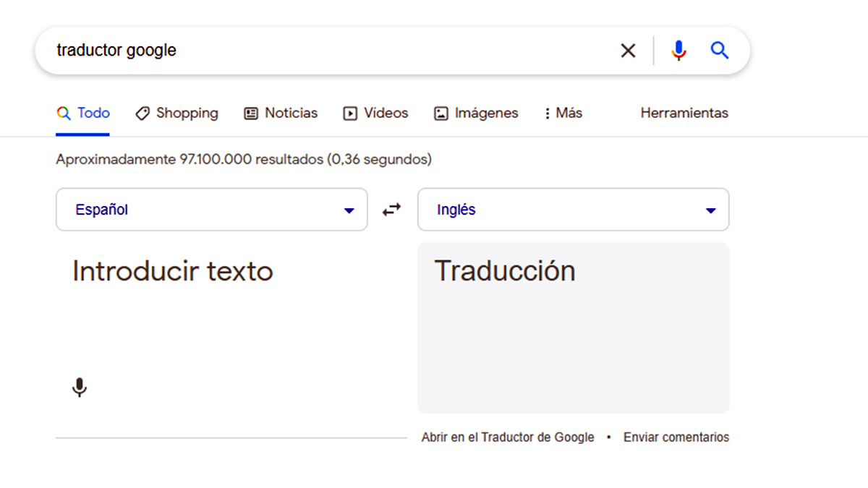The image size is (868, 488).
Task: Open the Herramientas search tools
Action: click(684, 114)
